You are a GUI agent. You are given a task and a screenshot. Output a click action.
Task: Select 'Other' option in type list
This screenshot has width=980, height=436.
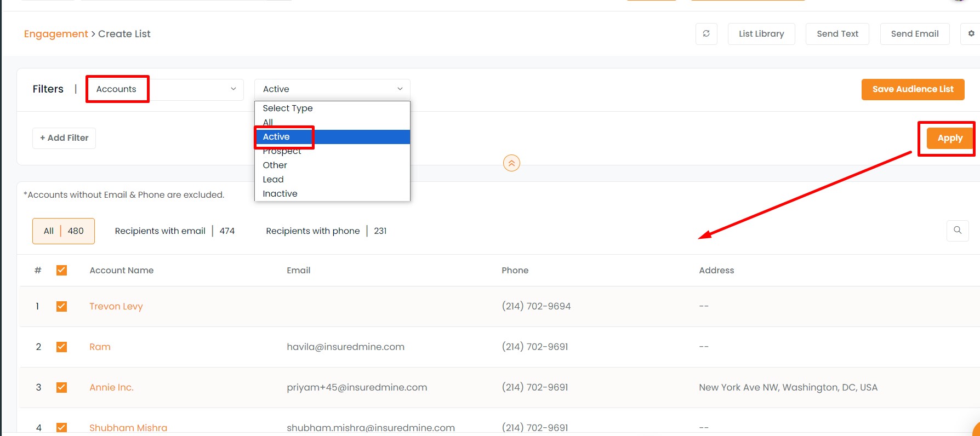point(332,165)
